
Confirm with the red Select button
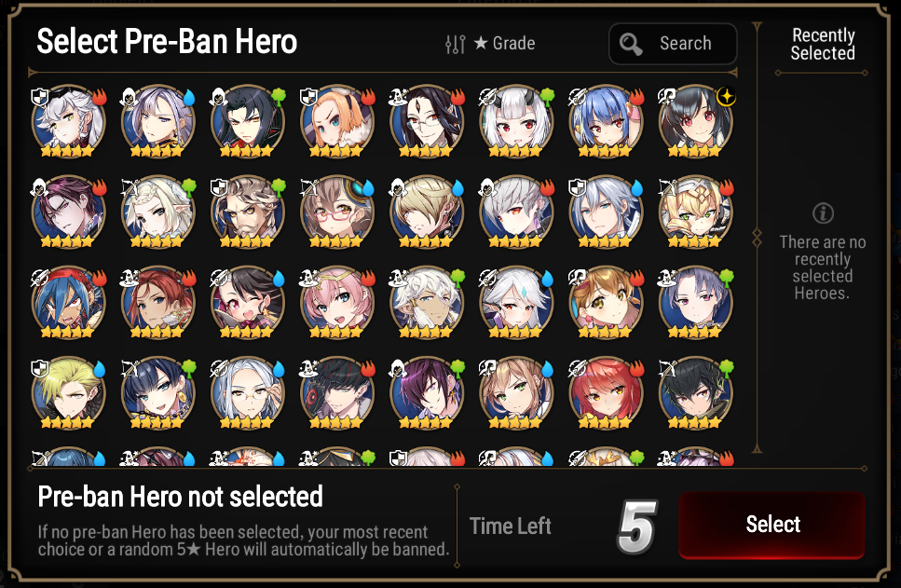coord(771,525)
